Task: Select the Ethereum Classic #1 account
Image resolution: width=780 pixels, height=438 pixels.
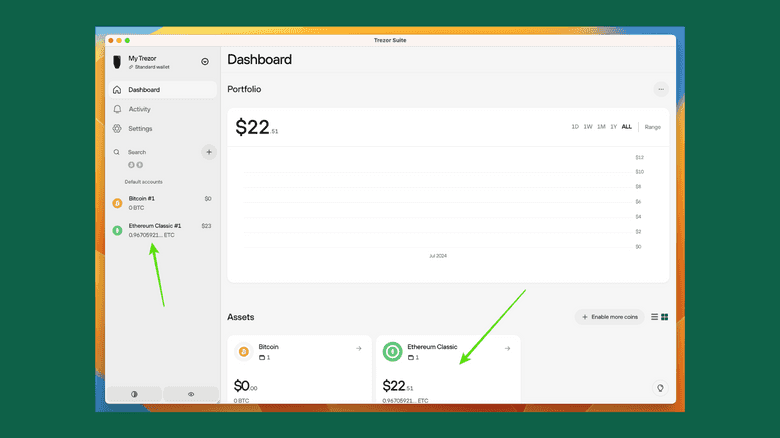Action: tap(160, 230)
